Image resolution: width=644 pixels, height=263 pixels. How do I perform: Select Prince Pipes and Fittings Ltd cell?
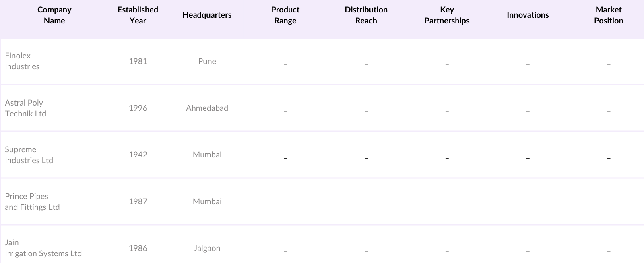pos(32,201)
